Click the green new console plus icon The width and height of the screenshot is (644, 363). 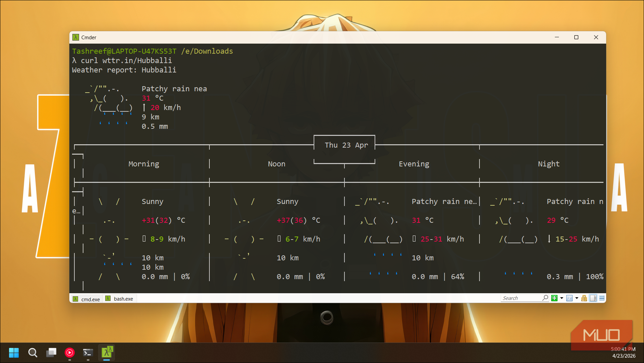pos(555,298)
